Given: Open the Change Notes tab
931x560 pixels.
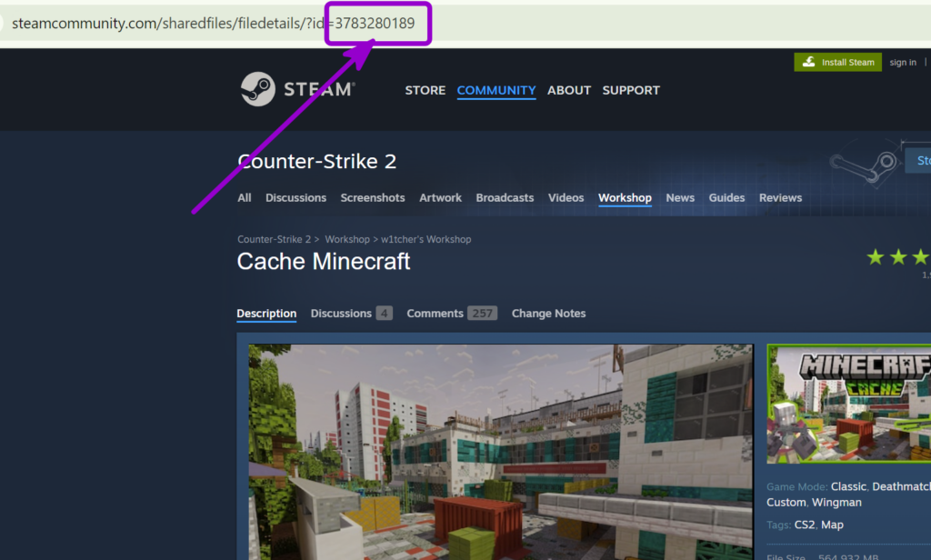Looking at the screenshot, I should click(x=548, y=313).
